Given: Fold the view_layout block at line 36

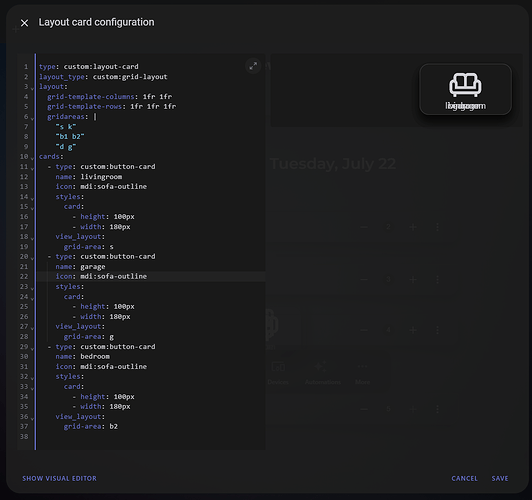Looking at the screenshot, I should pos(33,418).
